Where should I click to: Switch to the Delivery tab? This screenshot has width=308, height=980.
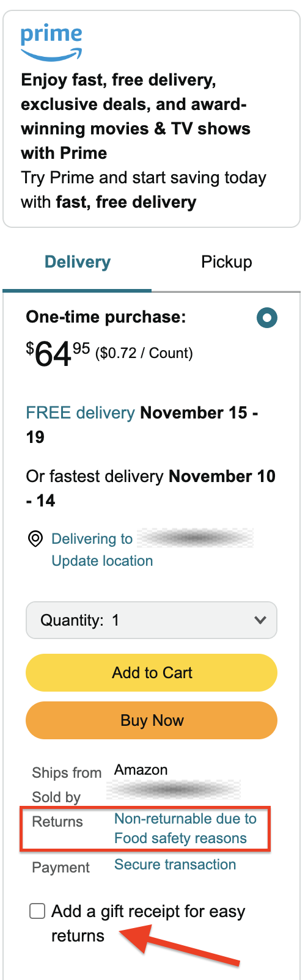pos(78,262)
